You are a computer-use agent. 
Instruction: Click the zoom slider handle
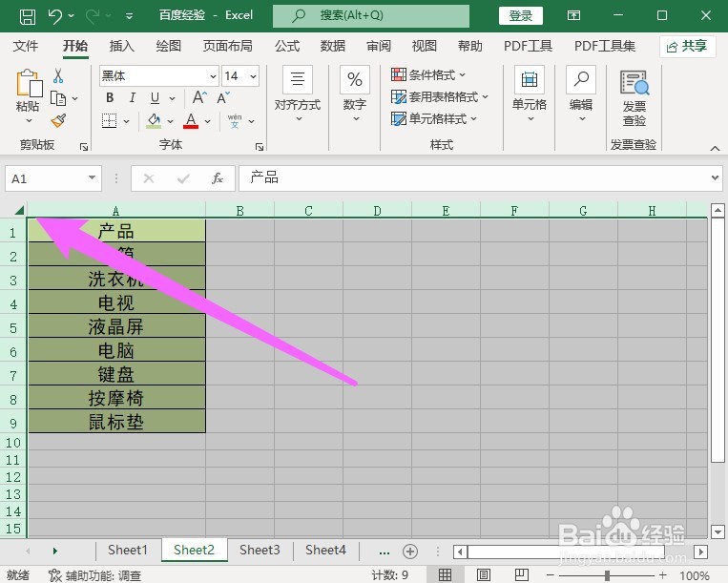tap(607, 575)
